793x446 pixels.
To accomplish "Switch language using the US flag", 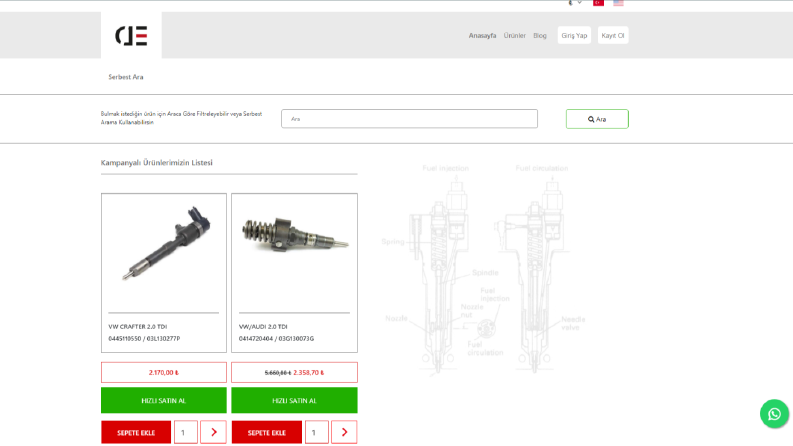I will tap(618, 3).
